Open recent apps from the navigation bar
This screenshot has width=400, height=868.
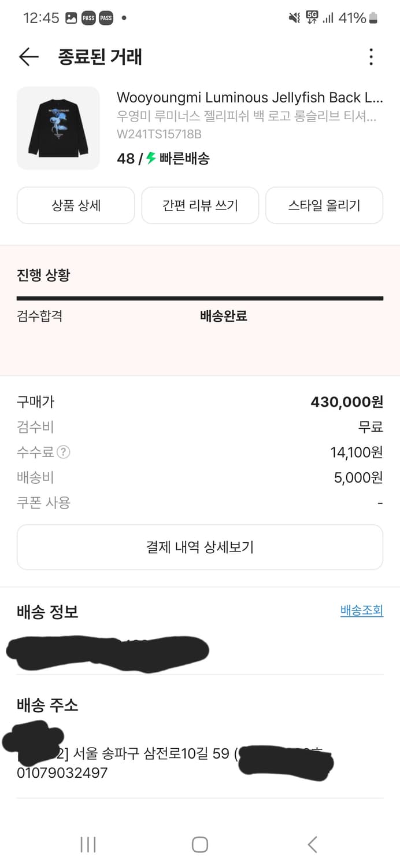[87, 844]
